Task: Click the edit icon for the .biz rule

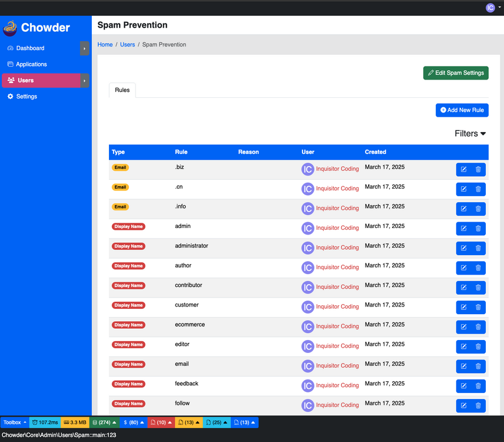Action: coord(463,170)
